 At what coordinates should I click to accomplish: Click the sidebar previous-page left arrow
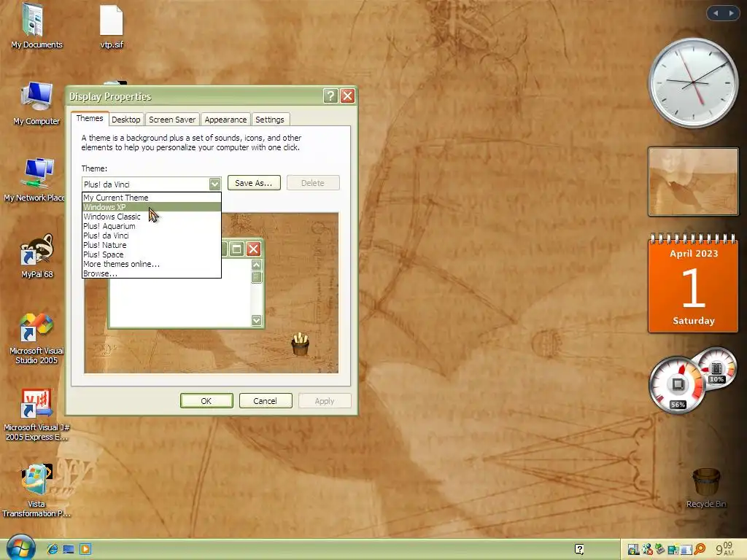tap(716, 13)
